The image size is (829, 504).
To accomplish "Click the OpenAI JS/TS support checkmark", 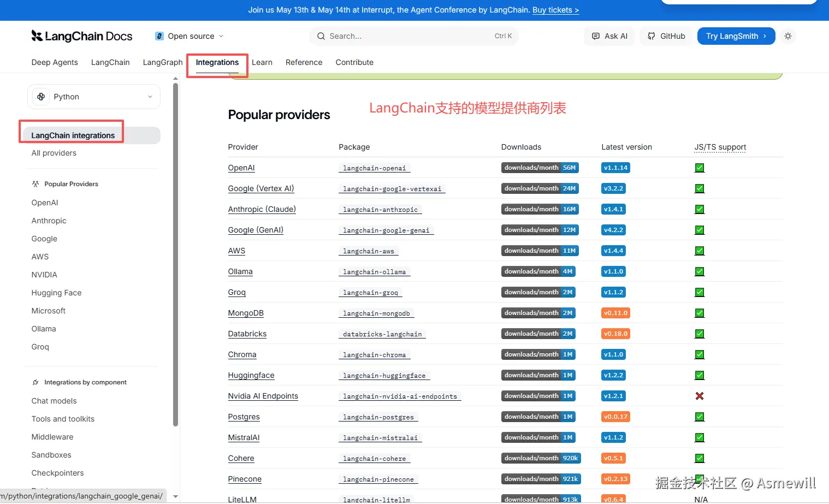I will 700,168.
